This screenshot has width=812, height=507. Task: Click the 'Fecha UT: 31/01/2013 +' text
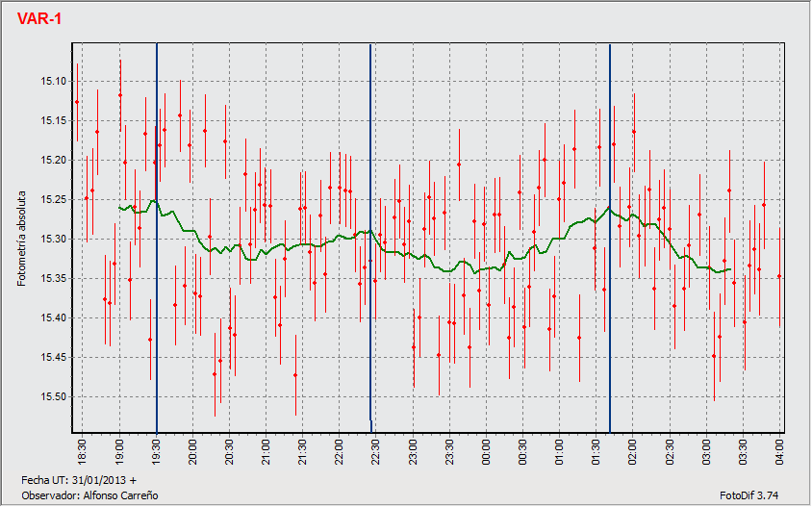(79, 479)
